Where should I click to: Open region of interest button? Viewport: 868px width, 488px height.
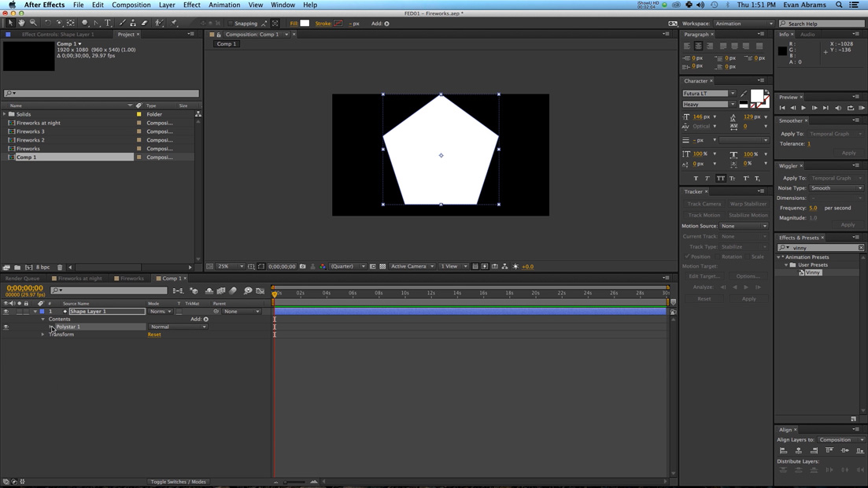pos(372,267)
